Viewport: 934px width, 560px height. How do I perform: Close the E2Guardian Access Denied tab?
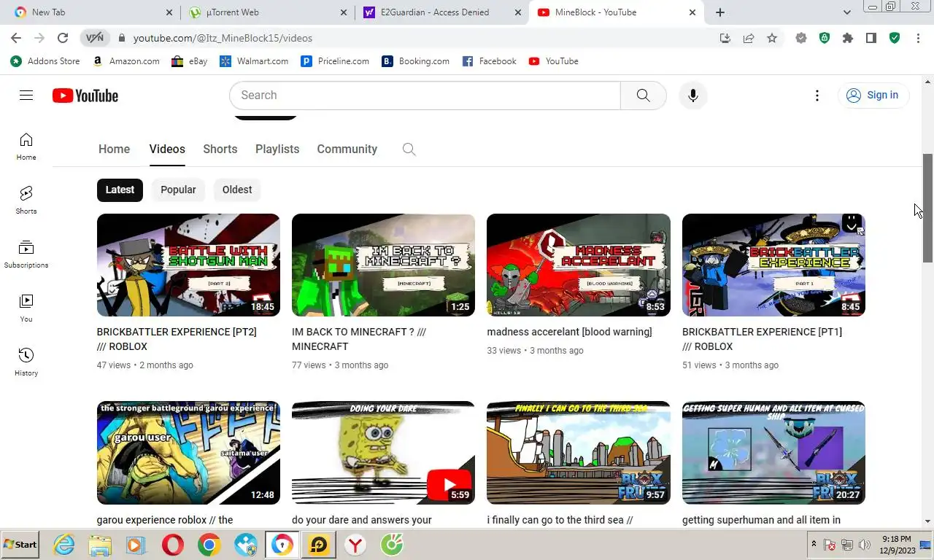518,12
